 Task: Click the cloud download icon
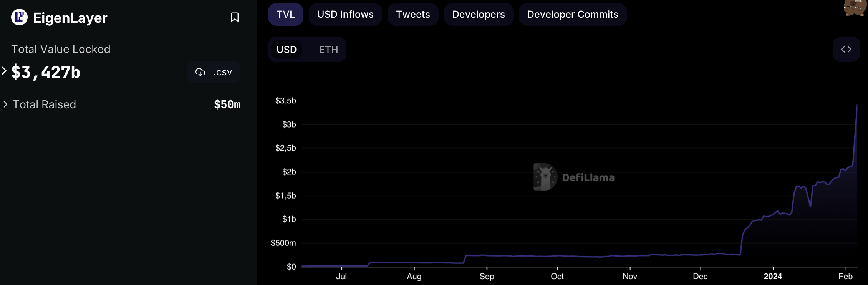200,72
